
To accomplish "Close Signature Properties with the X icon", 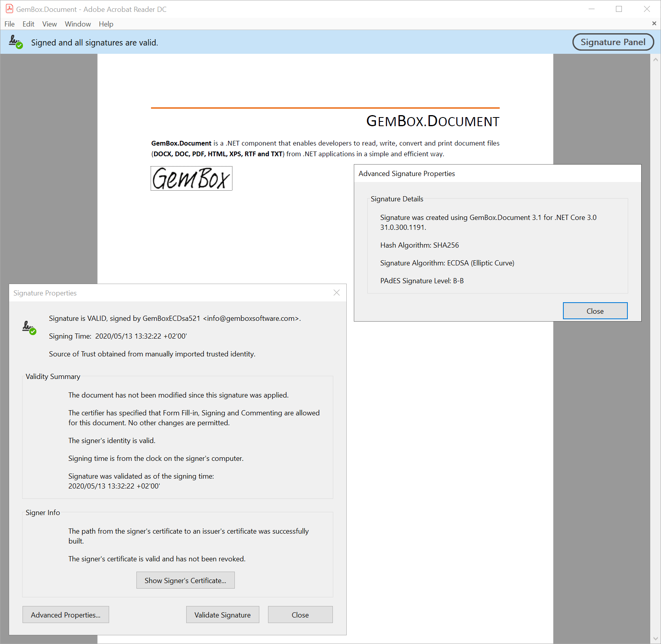I will [x=336, y=293].
